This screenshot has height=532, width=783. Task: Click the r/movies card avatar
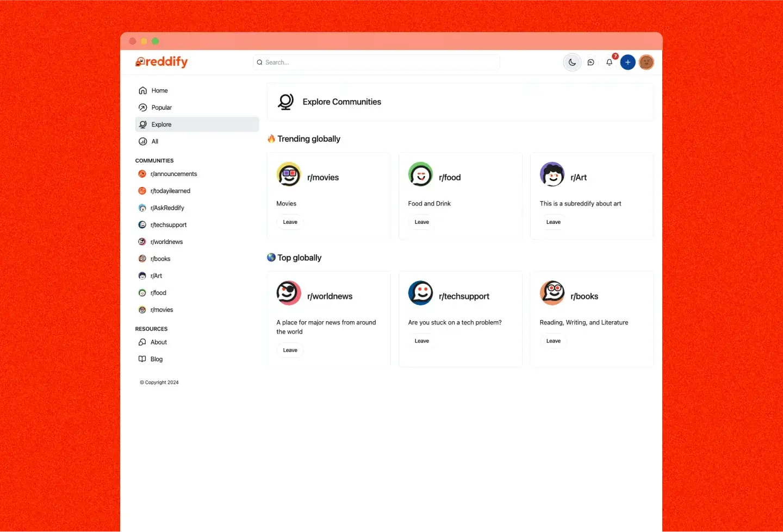pyautogui.click(x=289, y=174)
